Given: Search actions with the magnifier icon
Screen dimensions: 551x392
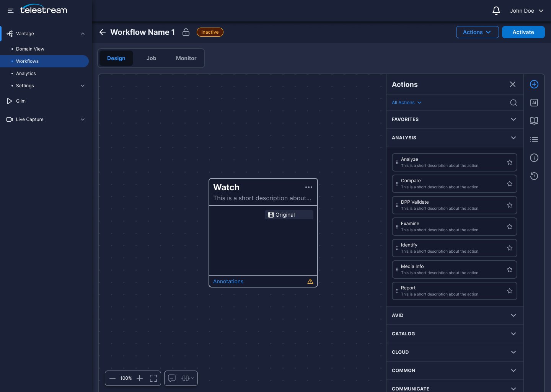Looking at the screenshot, I should (514, 103).
